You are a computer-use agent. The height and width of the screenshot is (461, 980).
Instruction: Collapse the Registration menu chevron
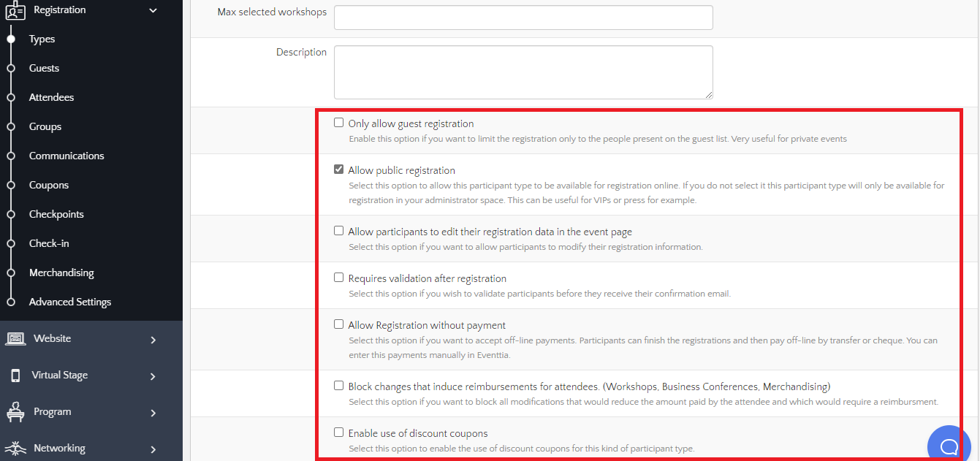point(153,10)
